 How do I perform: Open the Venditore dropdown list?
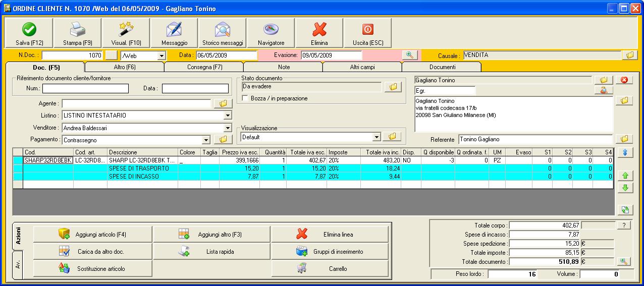(228, 128)
